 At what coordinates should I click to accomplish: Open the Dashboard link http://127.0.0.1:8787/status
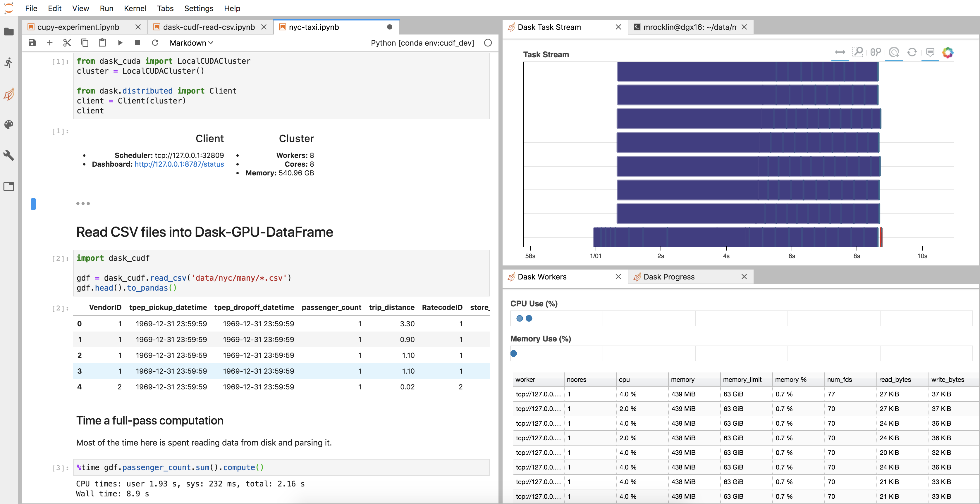click(x=179, y=164)
